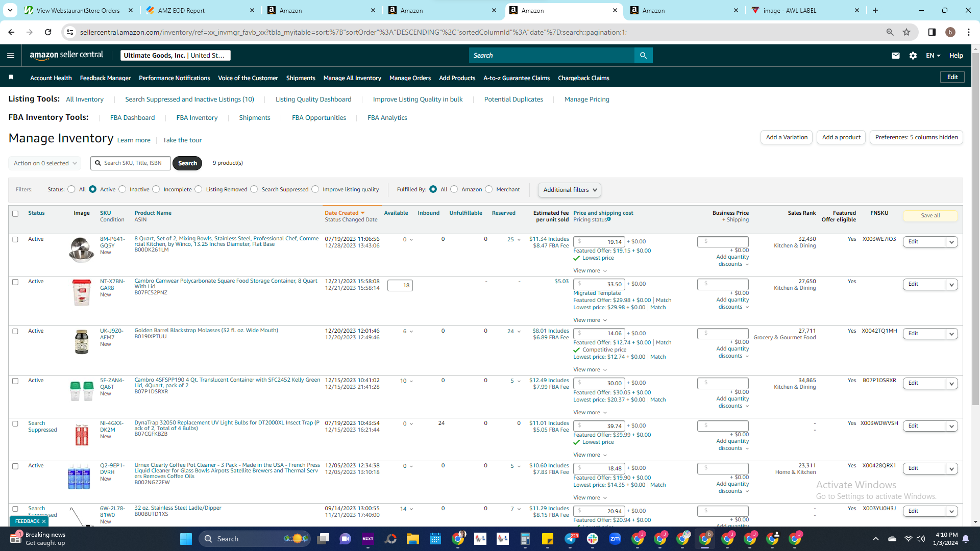Open the Windows Start menu
The width and height of the screenshot is (980, 551).
(x=186, y=539)
